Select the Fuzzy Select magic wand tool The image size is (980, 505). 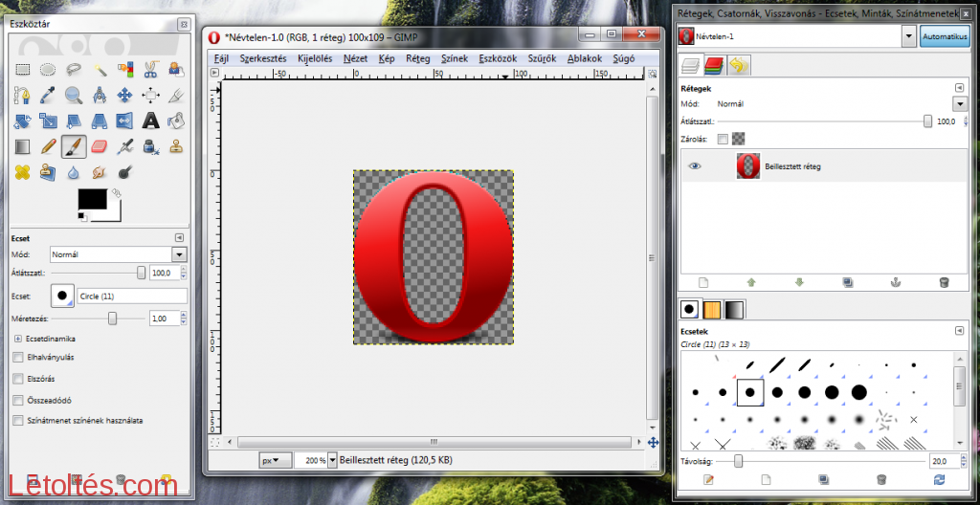coord(100,70)
